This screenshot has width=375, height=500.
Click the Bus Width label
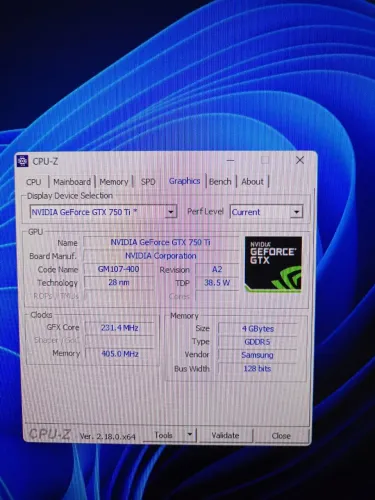pyautogui.click(x=192, y=369)
